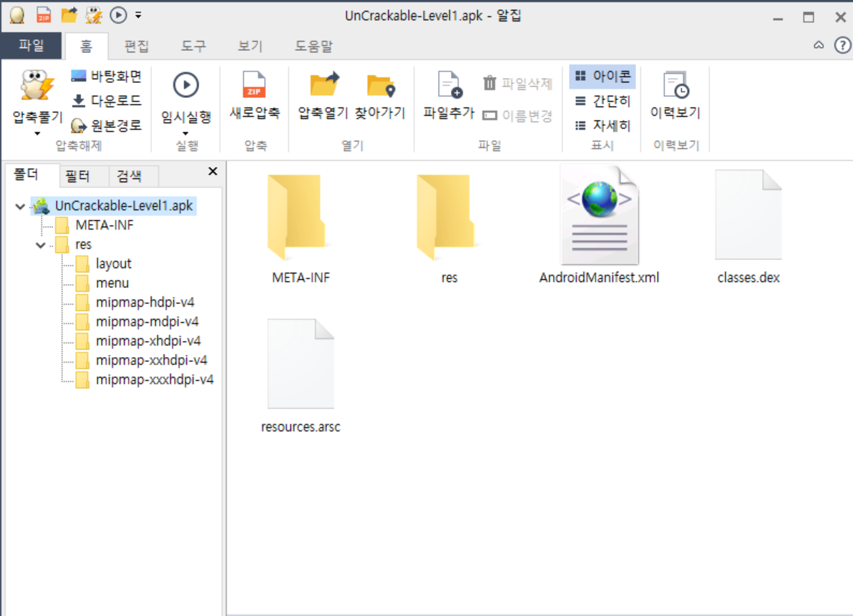Select mipmap-mdpi-v4 in the tree
The image size is (853, 616).
147,322
